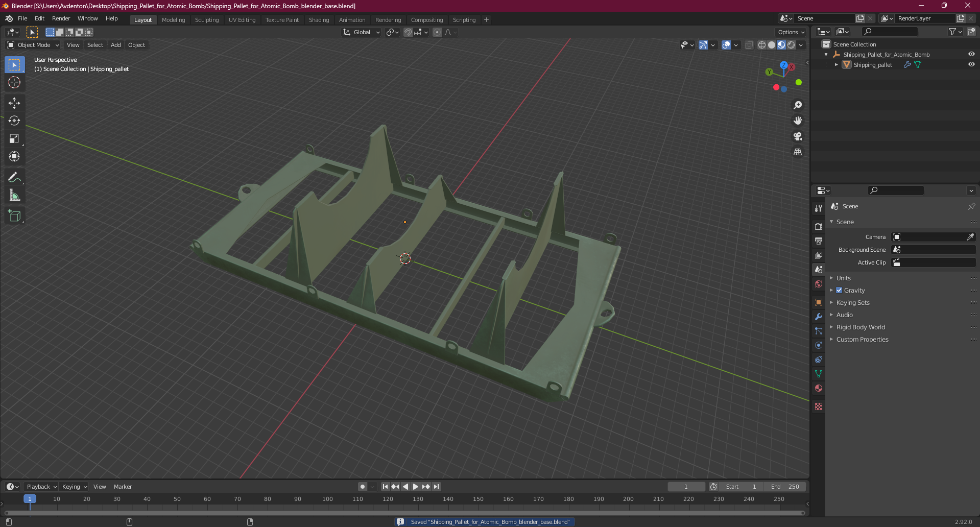Open the Output properties tab

click(x=819, y=241)
